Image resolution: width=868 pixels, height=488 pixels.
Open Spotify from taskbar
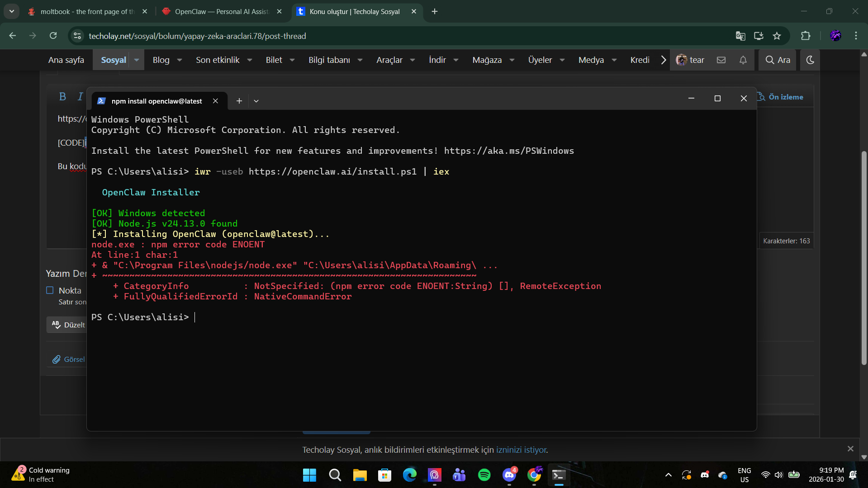[x=484, y=475]
